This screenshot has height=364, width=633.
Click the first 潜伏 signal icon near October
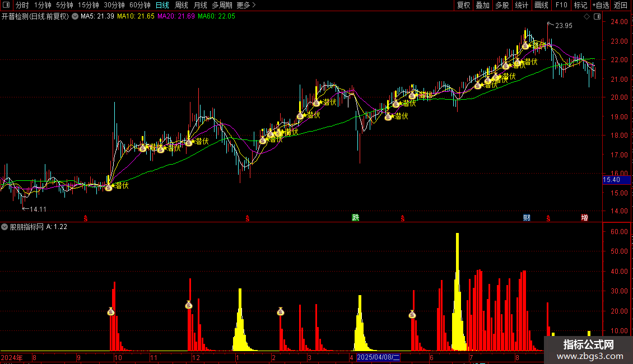click(x=109, y=187)
